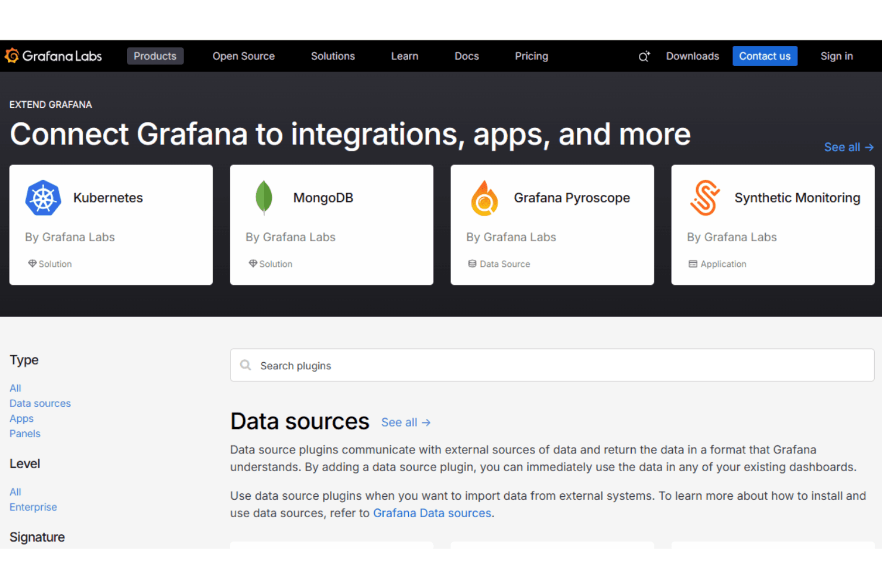
Task: Click the Grafana Pyroscope flame icon
Action: pyautogui.click(x=485, y=198)
